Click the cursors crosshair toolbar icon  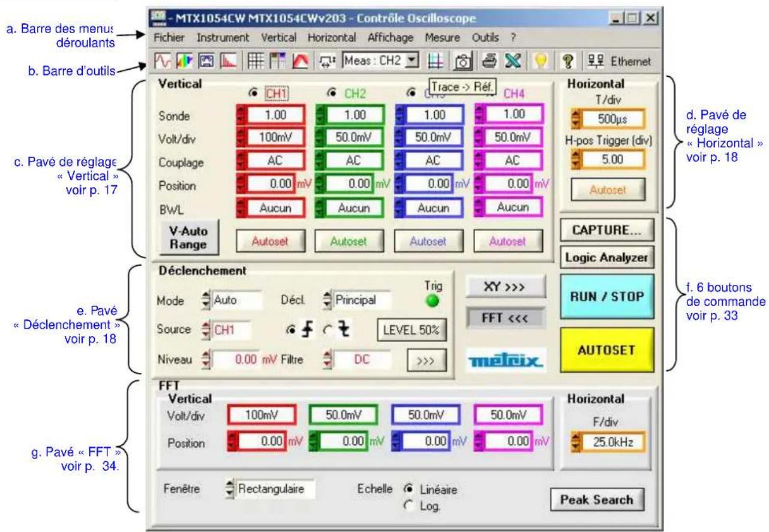point(435,61)
